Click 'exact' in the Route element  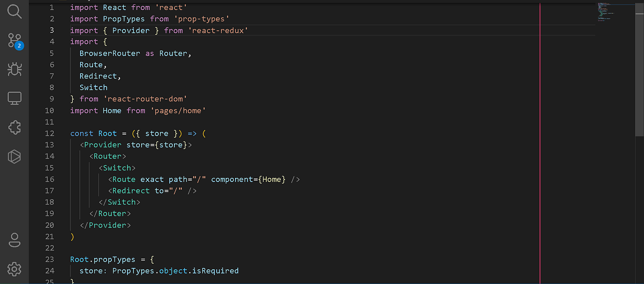152,179
